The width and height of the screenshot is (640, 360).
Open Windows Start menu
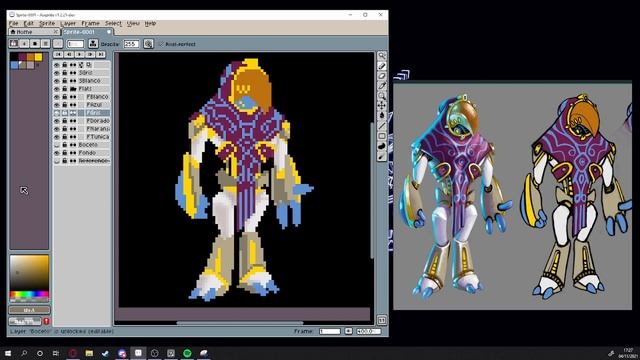[x=7, y=353]
